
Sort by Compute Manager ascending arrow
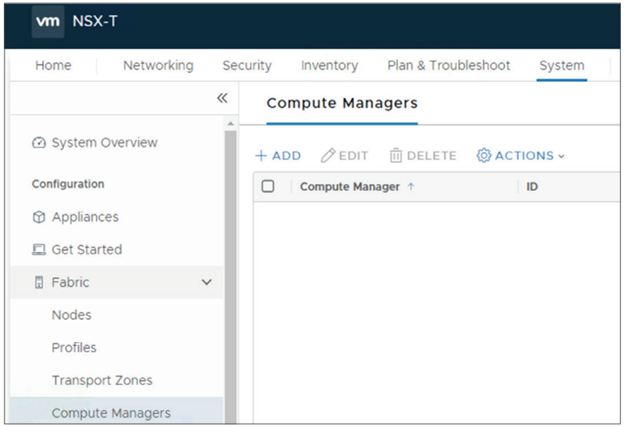pos(411,186)
